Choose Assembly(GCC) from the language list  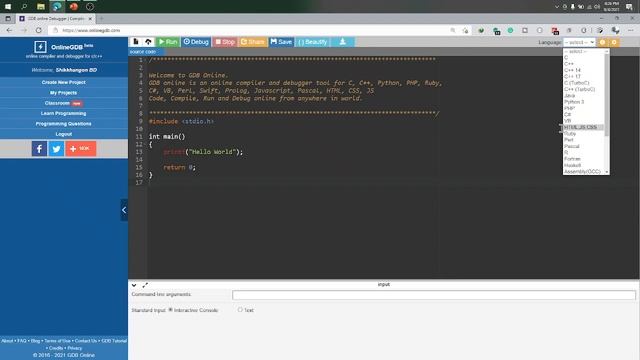(x=582, y=171)
